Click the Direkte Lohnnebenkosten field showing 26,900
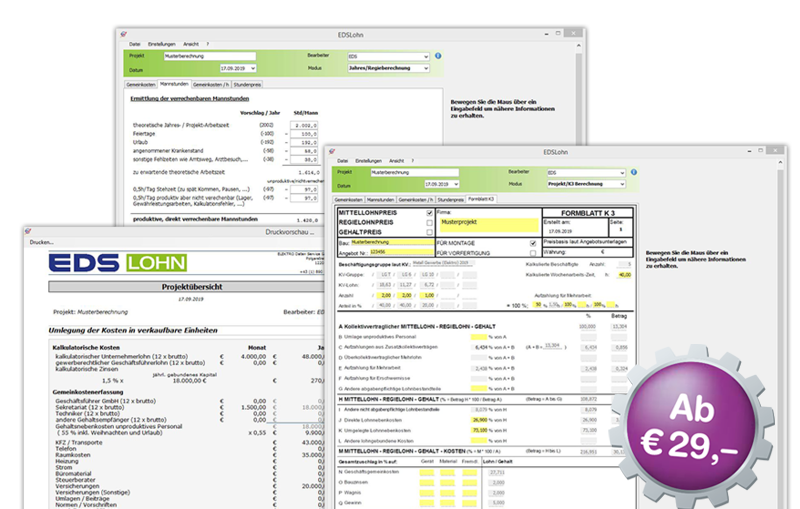Viewport: 800px width, 509px height. point(480,420)
